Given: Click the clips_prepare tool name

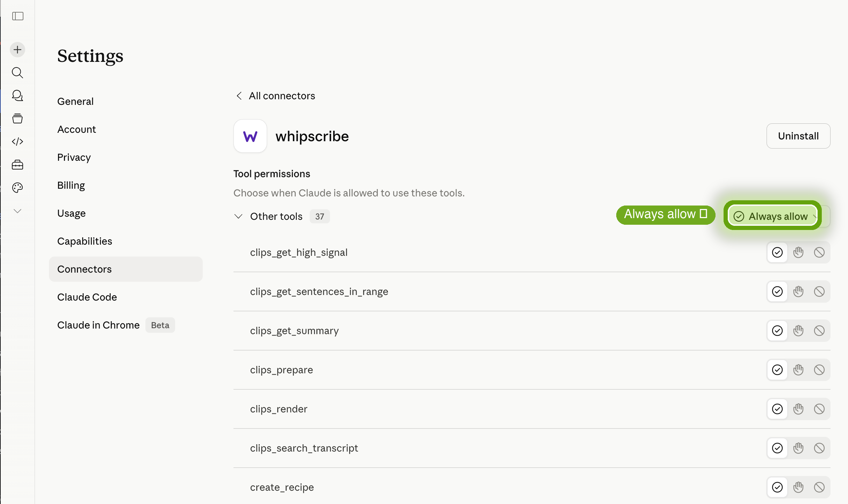Looking at the screenshot, I should [282, 370].
